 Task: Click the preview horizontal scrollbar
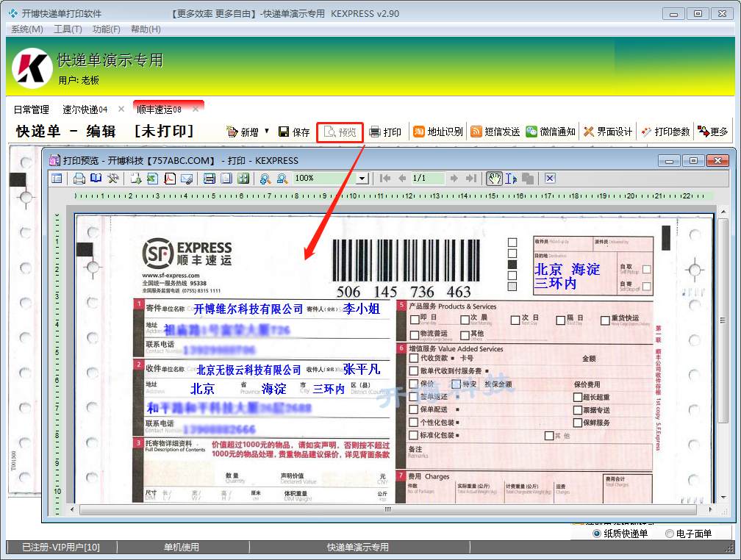pyautogui.click(x=388, y=509)
